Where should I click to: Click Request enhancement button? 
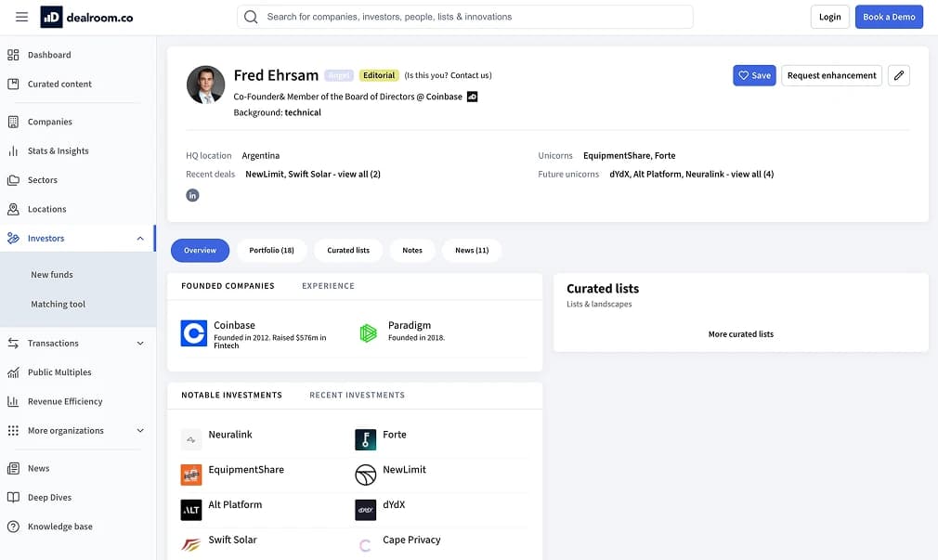point(831,75)
